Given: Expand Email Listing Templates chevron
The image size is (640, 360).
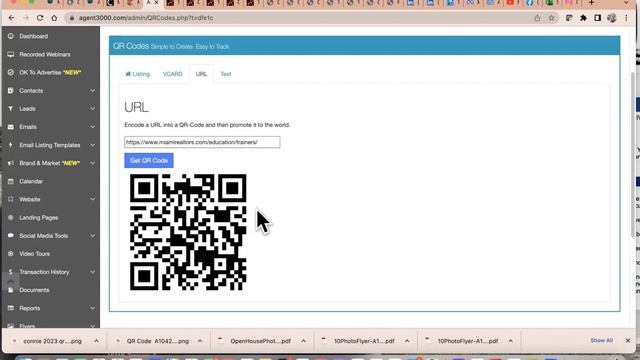Looking at the screenshot, I should (x=93, y=145).
